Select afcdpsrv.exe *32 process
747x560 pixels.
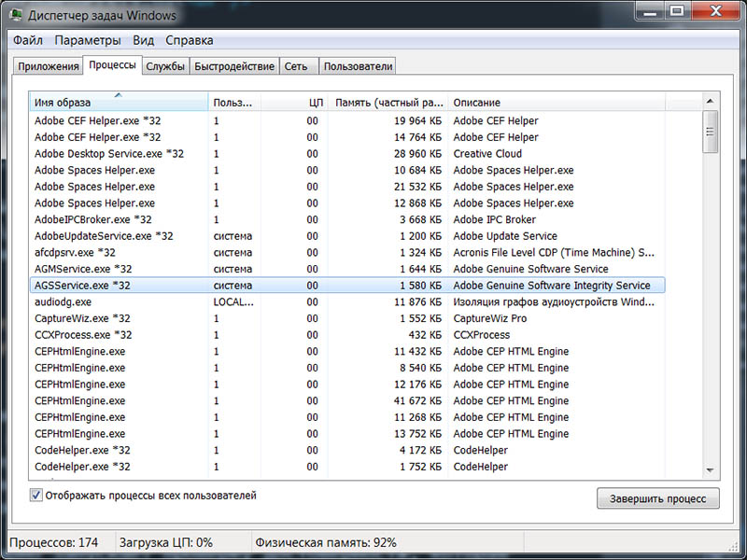pos(346,252)
